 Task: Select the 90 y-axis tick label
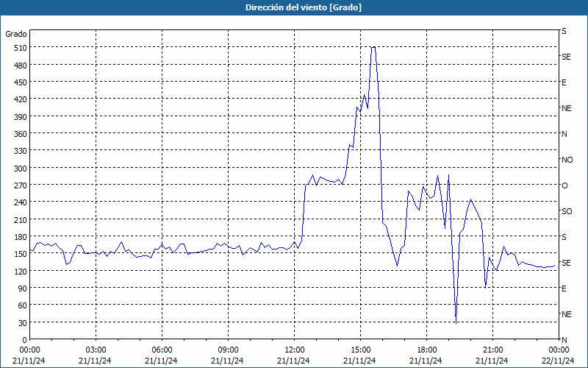pyautogui.click(x=23, y=289)
